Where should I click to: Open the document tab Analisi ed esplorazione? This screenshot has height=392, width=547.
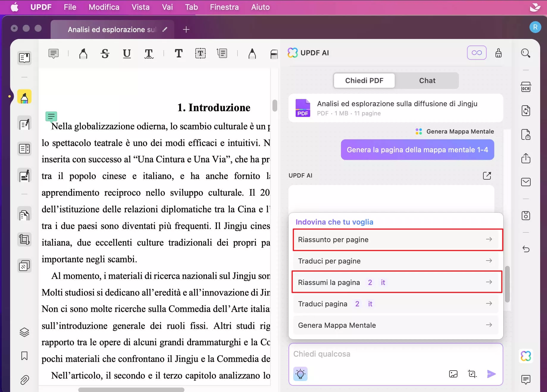click(112, 29)
